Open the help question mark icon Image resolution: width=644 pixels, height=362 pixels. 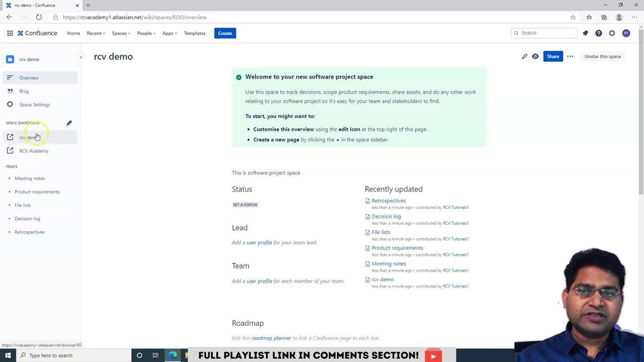pos(599,33)
